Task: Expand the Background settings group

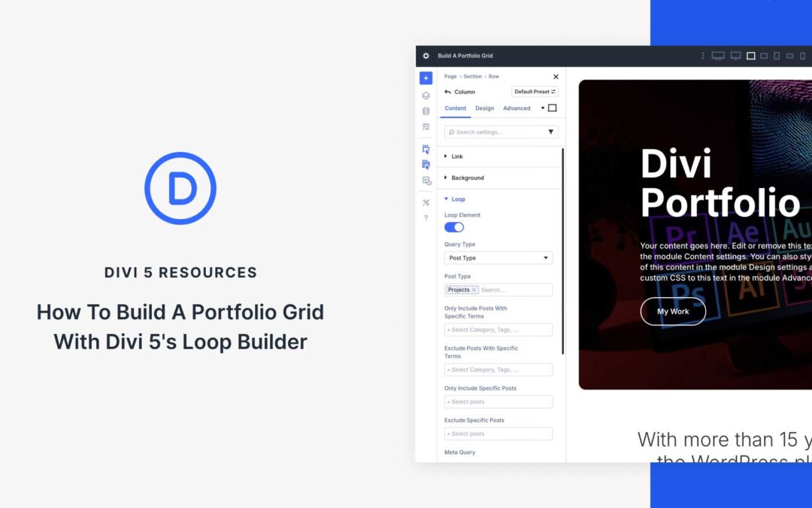Action: click(467, 178)
